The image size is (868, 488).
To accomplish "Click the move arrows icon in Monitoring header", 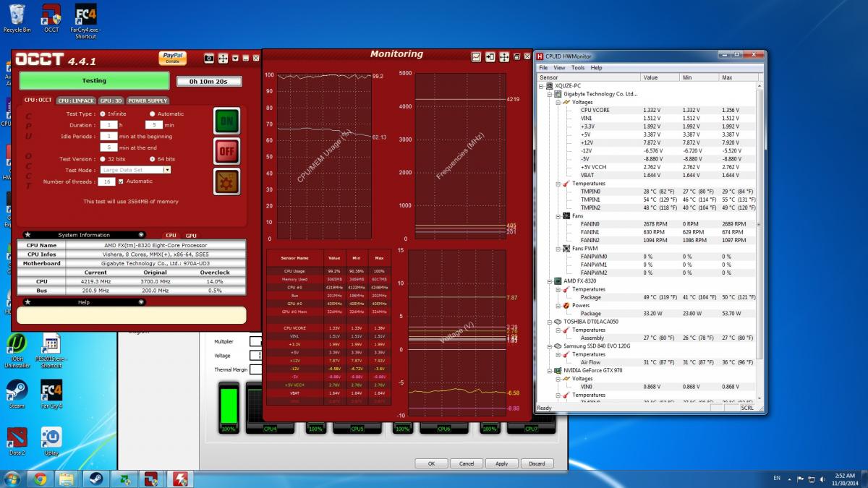I will tap(504, 56).
